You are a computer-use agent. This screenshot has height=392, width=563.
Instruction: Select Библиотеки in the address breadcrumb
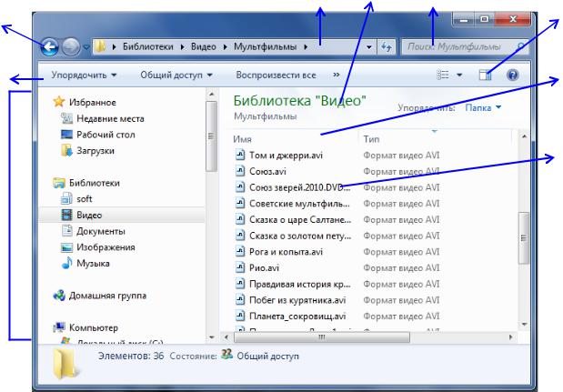(148, 46)
